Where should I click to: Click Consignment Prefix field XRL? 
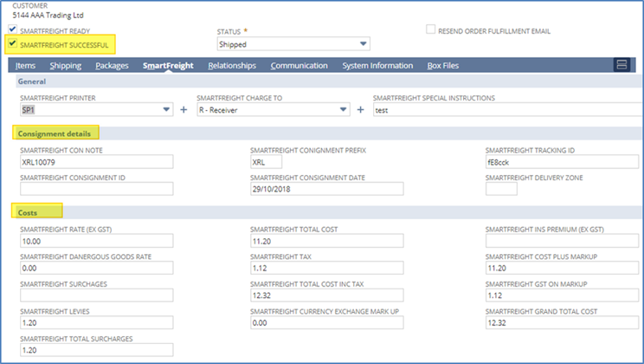[x=266, y=162]
